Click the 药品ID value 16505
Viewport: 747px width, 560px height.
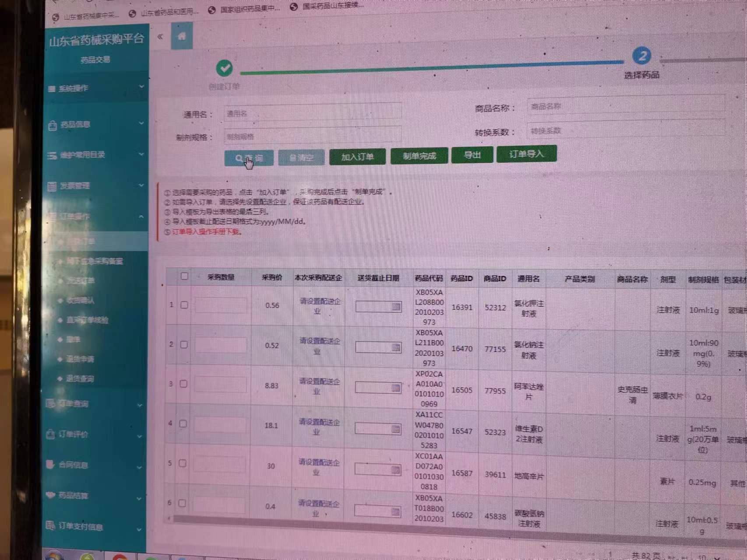(x=462, y=389)
